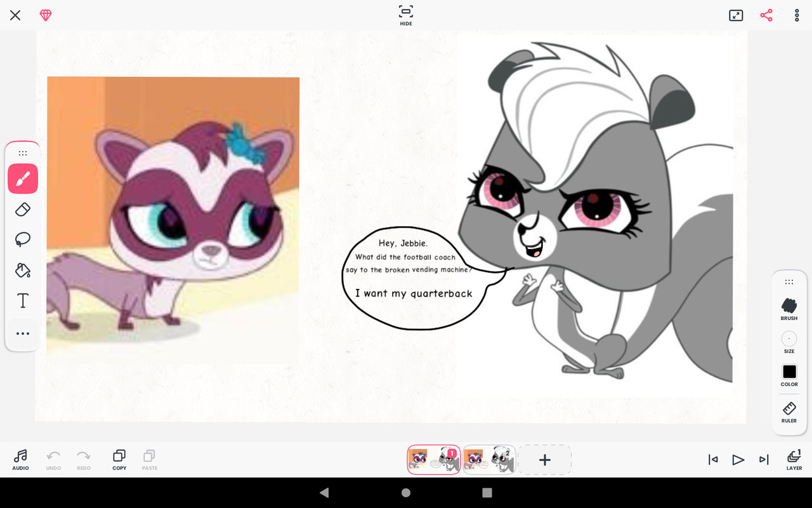This screenshot has height=508, width=812.
Task: Open the share icon
Action: (766, 15)
